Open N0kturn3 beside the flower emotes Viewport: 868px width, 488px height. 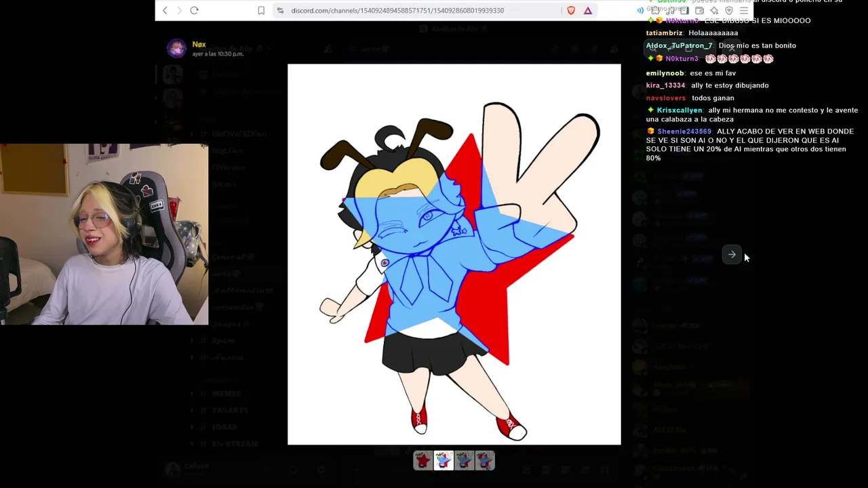tap(682, 59)
